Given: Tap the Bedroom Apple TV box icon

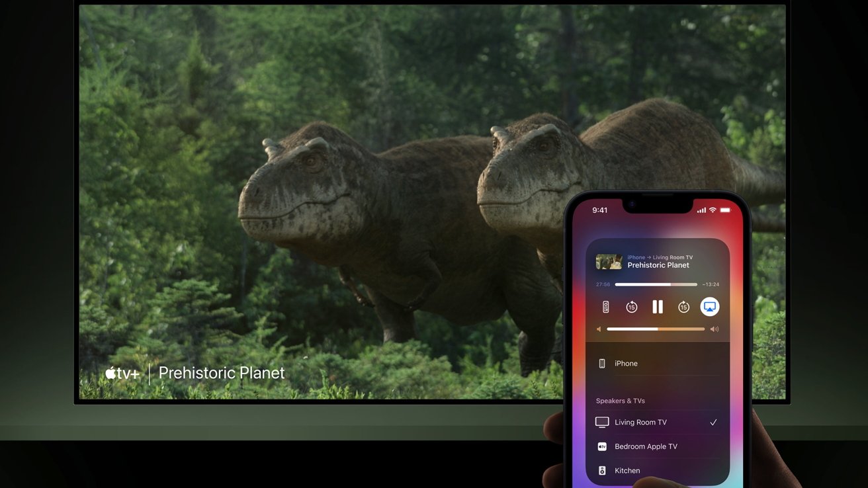Looking at the screenshot, I should click(602, 447).
